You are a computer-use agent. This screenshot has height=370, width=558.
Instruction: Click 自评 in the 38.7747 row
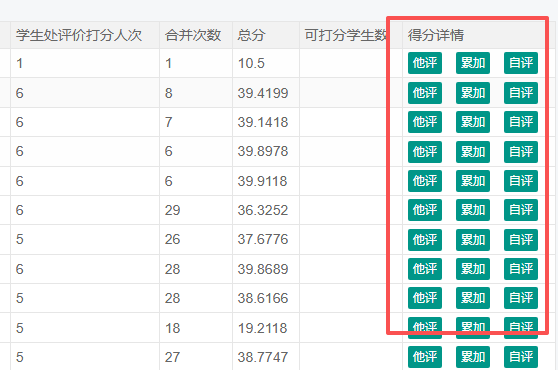click(x=521, y=357)
